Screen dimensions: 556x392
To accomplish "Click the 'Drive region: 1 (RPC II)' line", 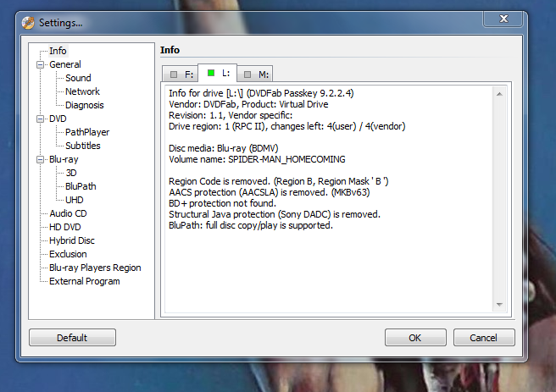I will point(286,126).
